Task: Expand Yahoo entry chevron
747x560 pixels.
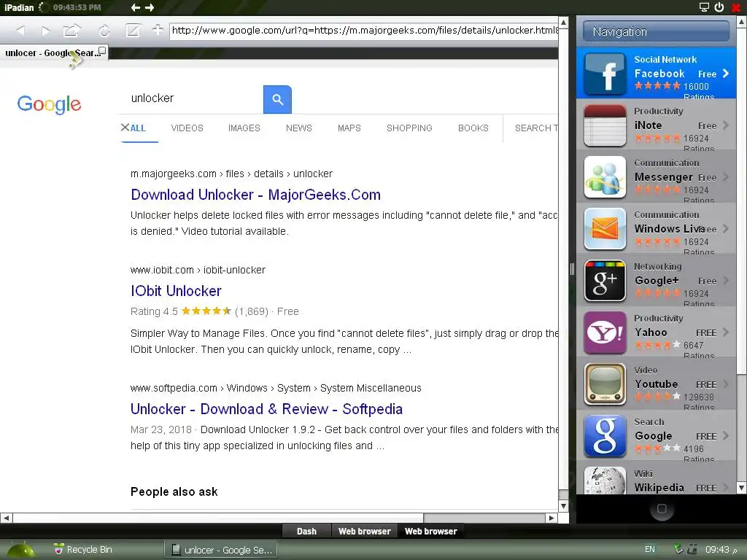Action: coord(726,332)
